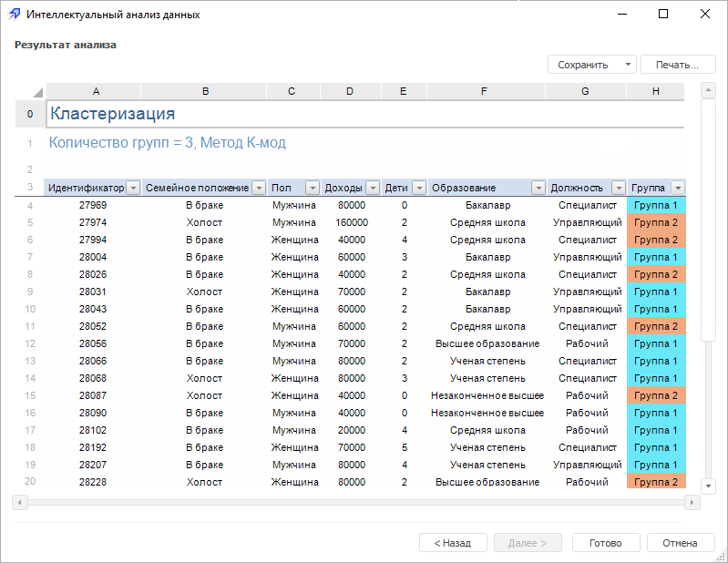Screen dimensions: 728x563
Task: Expand the Пол column filter
Action: pos(312,188)
